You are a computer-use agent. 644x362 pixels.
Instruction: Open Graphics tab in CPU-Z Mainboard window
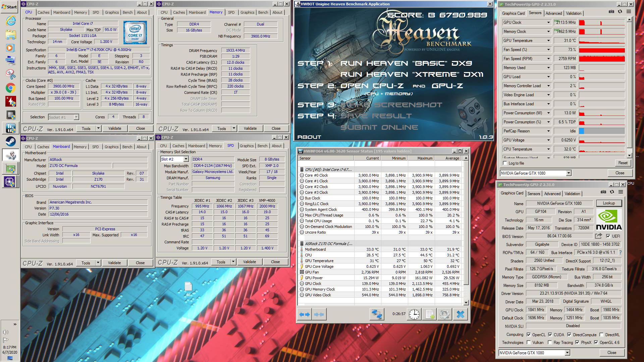click(x=111, y=147)
